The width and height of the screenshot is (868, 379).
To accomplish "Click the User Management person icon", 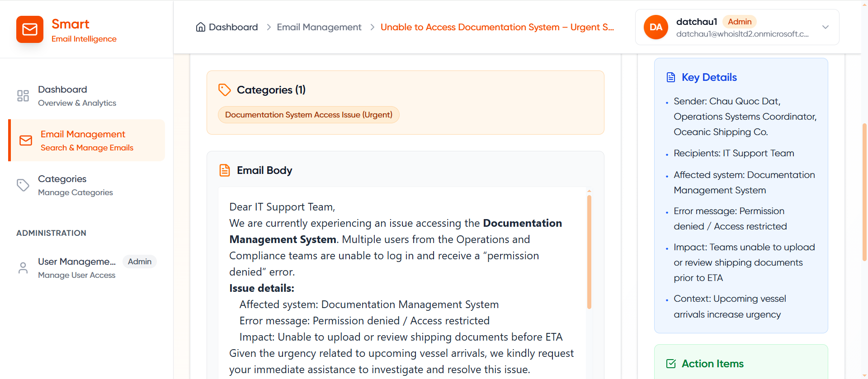I will (23, 268).
